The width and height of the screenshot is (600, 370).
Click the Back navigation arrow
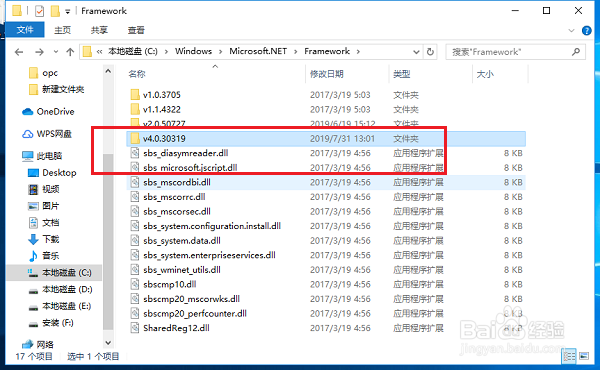pyautogui.click(x=19, y=52)
